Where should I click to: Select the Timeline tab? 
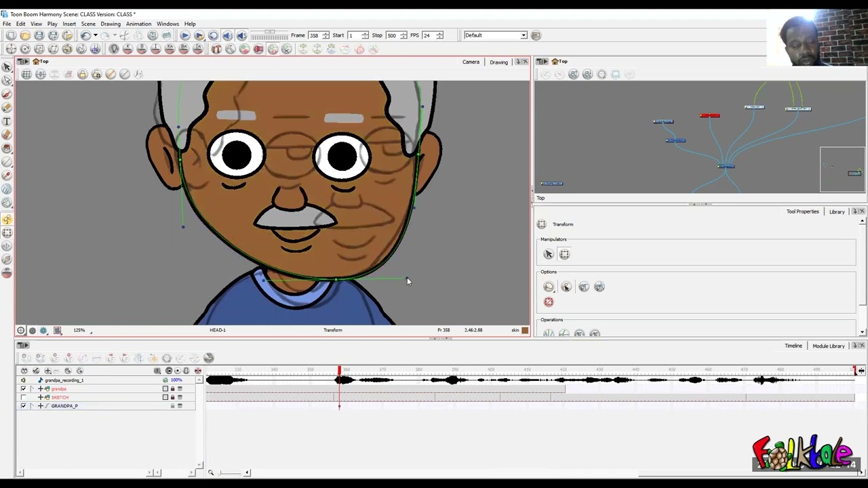pos(793,346)
